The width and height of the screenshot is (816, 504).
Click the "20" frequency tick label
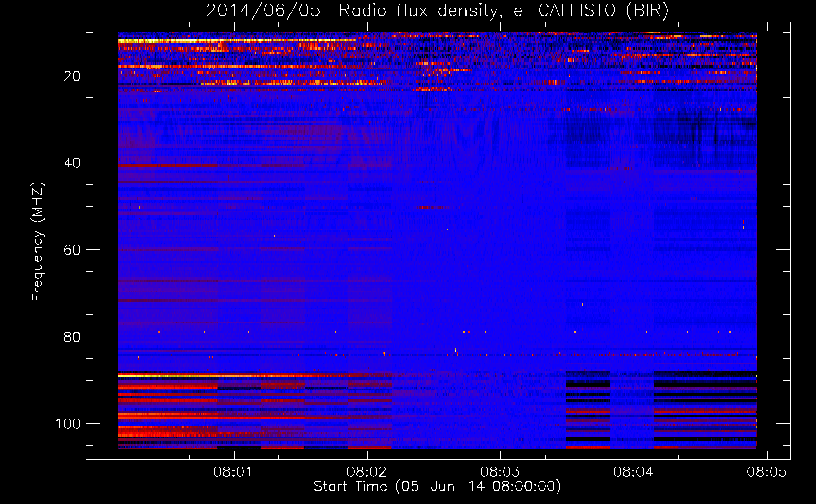tap(73, 76)
